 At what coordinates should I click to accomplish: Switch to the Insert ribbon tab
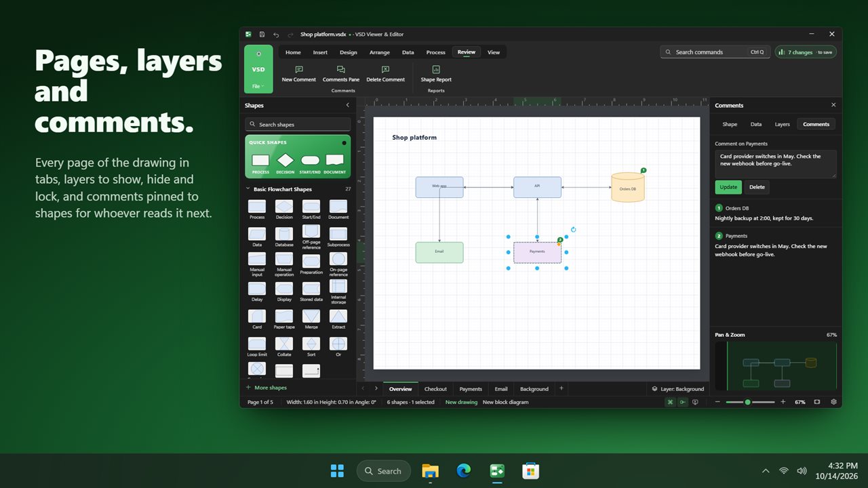pos(320,52)
